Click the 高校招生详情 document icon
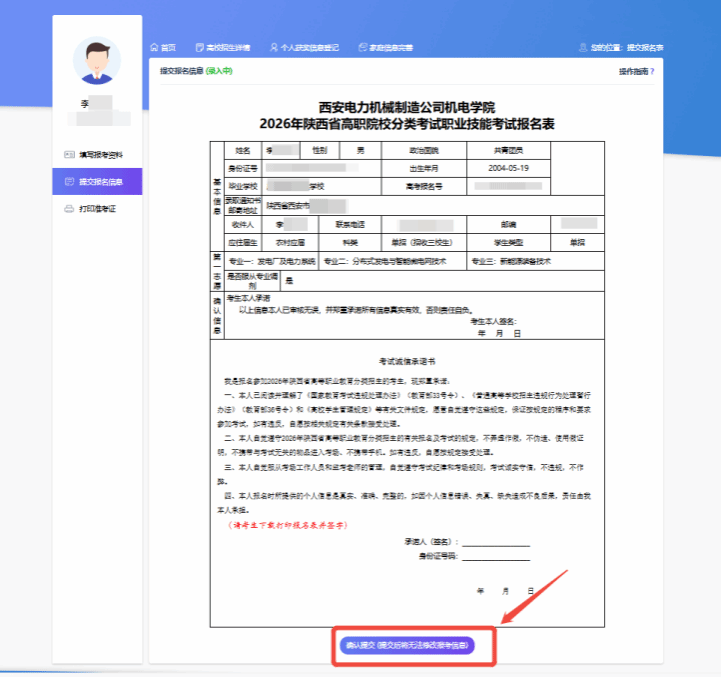The image size is (722, 678). pos(200,47)
